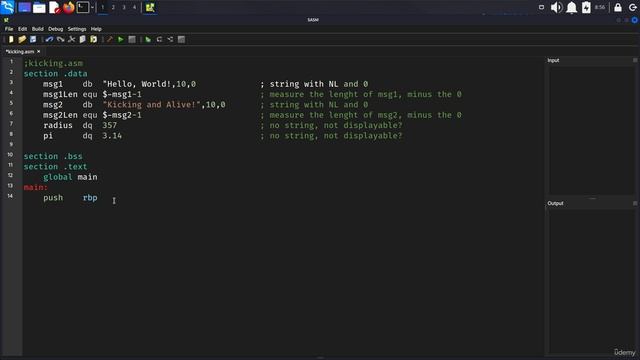Image resolution: width=640 pixels, height=360 pixels.
Task: Place cursor on the 'push rbp' line
Action: 70,198
